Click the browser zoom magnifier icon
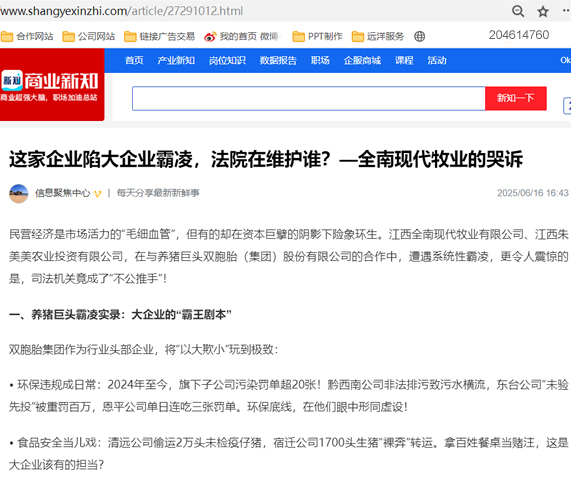 point(518,11)
